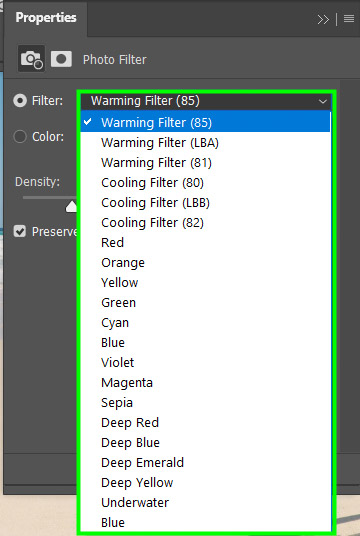Screen dimensions: 360x536
Task: Select checked Warming Filter (85) item
Action: (x=205, y=122)
